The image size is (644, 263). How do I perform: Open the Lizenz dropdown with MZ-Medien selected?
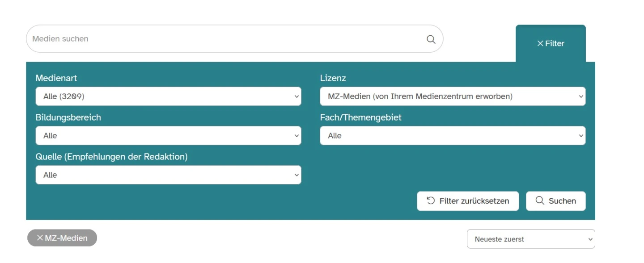[453, 96]
